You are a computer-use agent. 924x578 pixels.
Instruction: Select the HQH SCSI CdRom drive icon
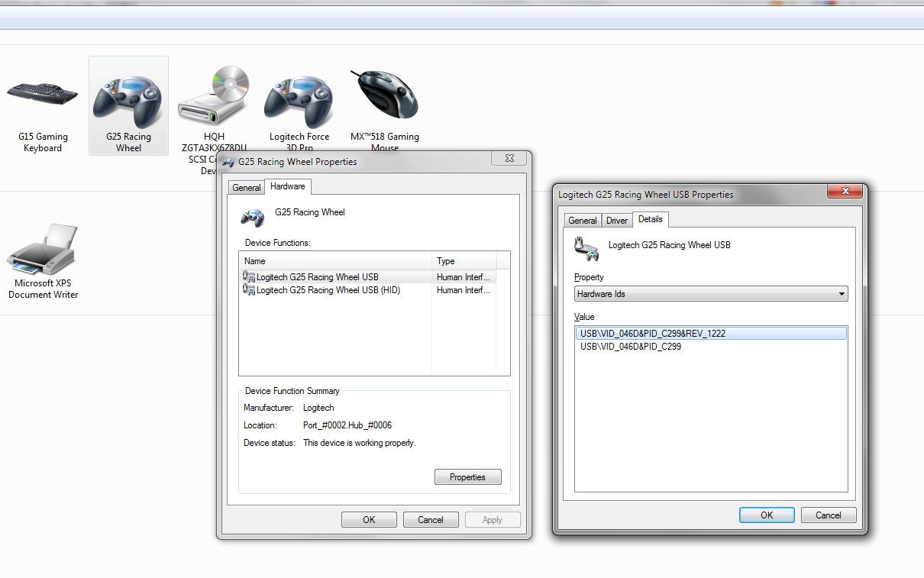pos(215,95)
